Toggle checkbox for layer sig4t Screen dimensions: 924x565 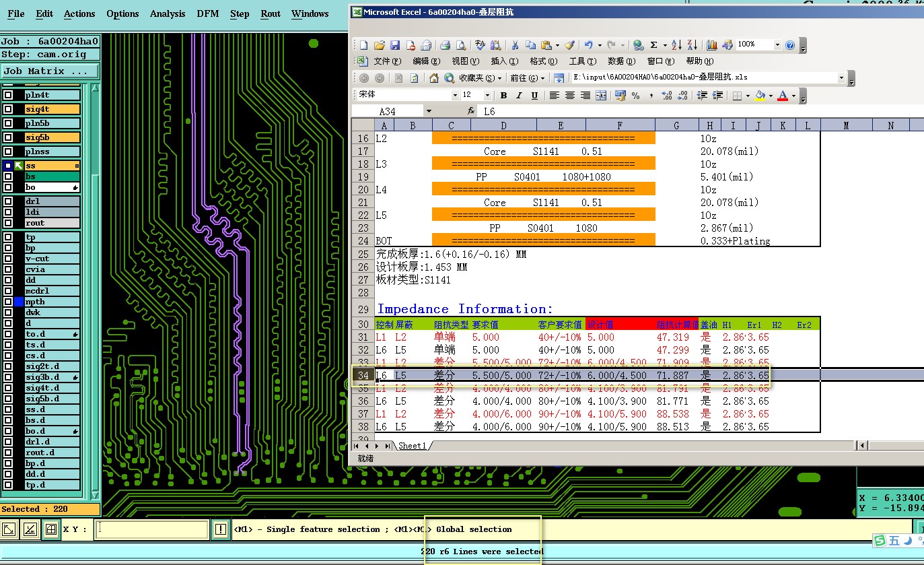click(x=8, y=109)
